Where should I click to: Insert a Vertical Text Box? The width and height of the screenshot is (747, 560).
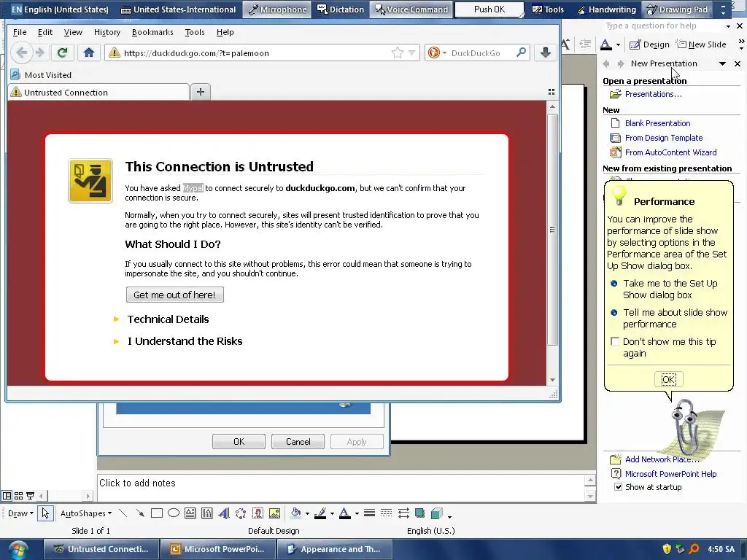pyautogui.click(x=206, y=513)
